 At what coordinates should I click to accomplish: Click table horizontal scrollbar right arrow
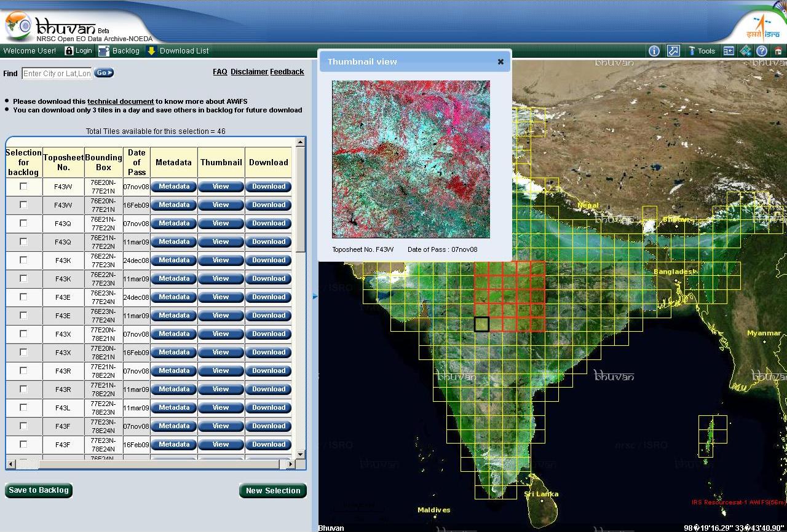coord(290,464)
